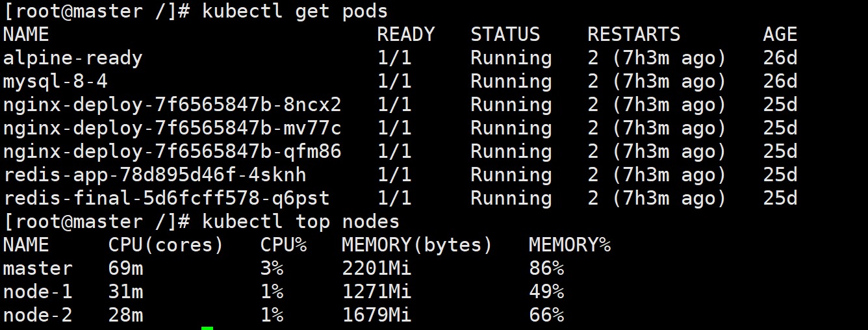The width and height of the screenshot is (868, 330).
Task: Click the master node name
Action: pyautogui.click(x=38, y=268)
